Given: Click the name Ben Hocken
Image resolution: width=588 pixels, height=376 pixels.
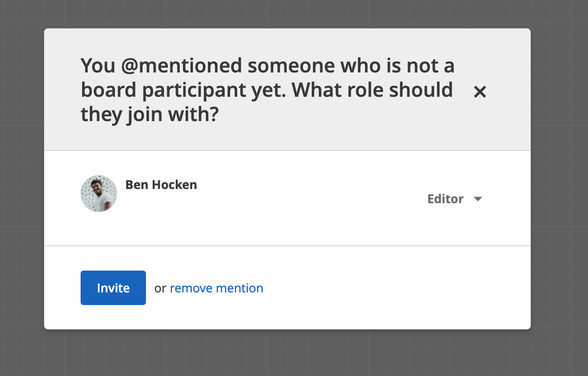Looking at the screenshot, I should pyautogui.click(x=161, y=185).
